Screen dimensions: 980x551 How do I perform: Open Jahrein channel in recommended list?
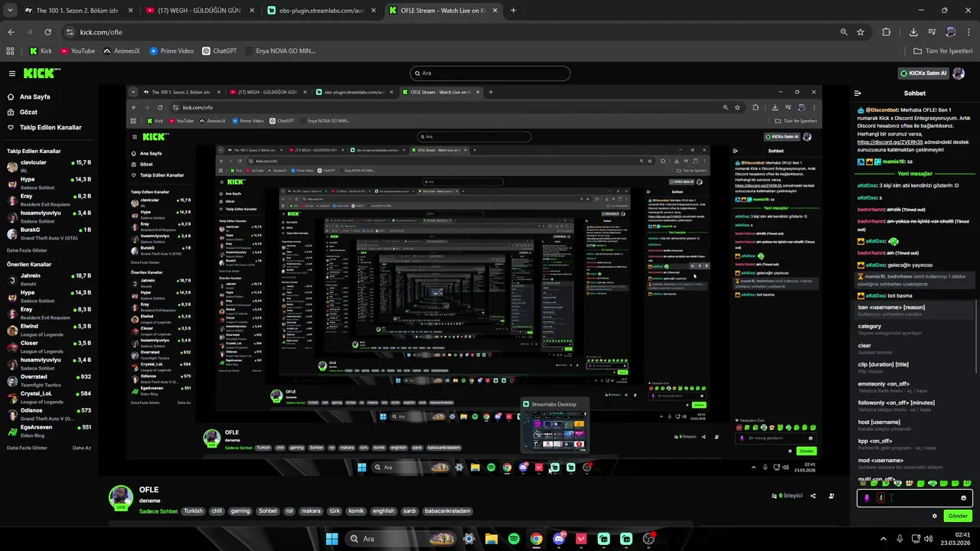click(x=49, y=279)
